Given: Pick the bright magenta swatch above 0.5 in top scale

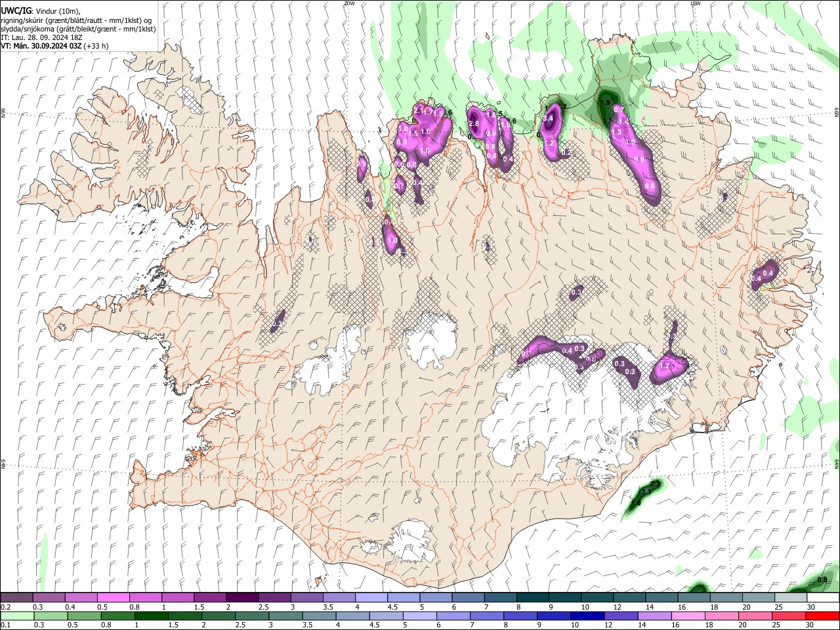Looking at the screenshot, I should (113, 597).
